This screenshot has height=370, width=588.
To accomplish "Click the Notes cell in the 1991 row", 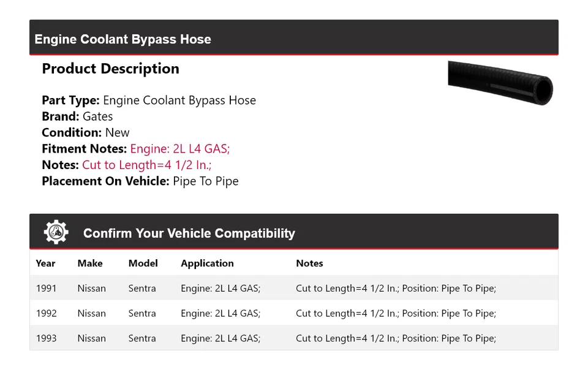I will (396, 289).
